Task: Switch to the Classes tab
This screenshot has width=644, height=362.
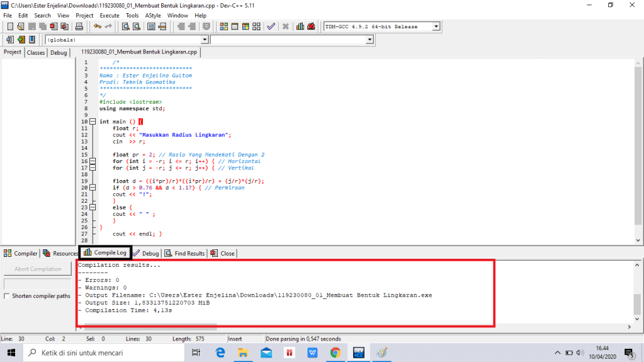Action: (x=36, y=53)
